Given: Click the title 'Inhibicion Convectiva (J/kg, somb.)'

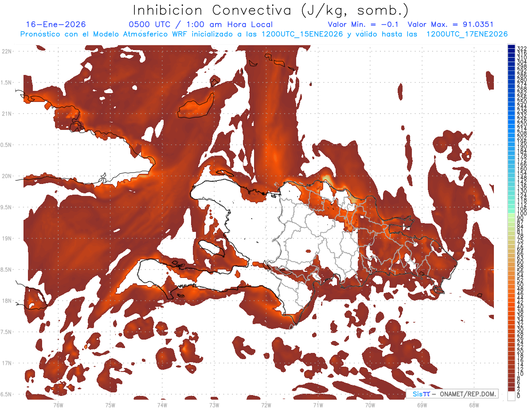Looking at the screenshot, I should tap(271, 11).
